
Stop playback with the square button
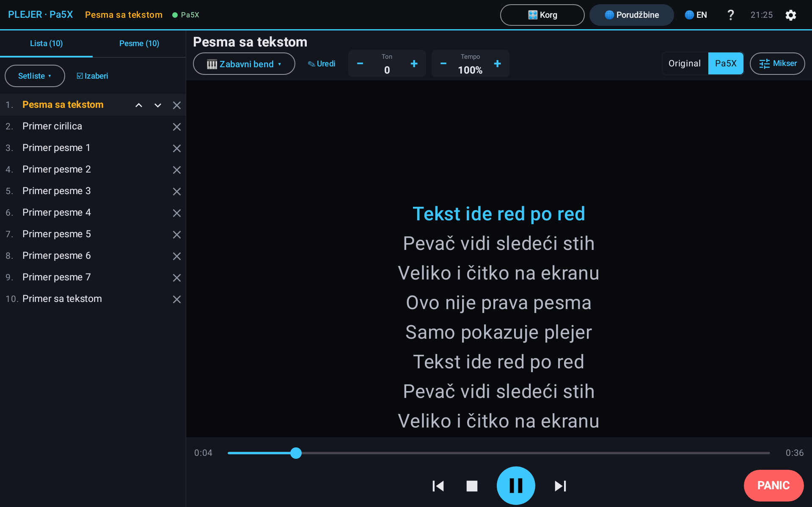[x=472, y=486]
